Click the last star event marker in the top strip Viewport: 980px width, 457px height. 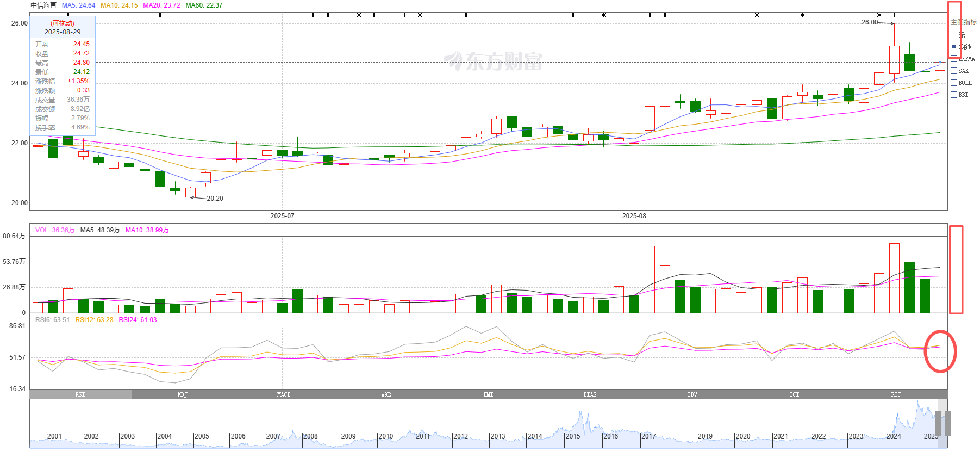pos(879,15)
